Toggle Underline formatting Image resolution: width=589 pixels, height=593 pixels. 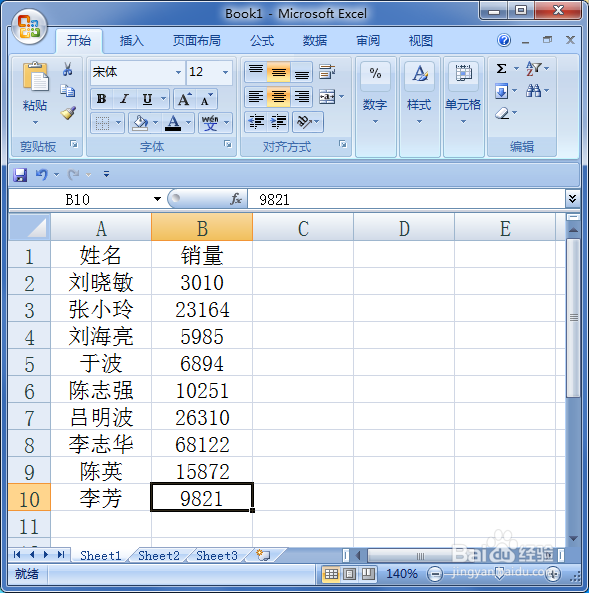click(147, 99)
